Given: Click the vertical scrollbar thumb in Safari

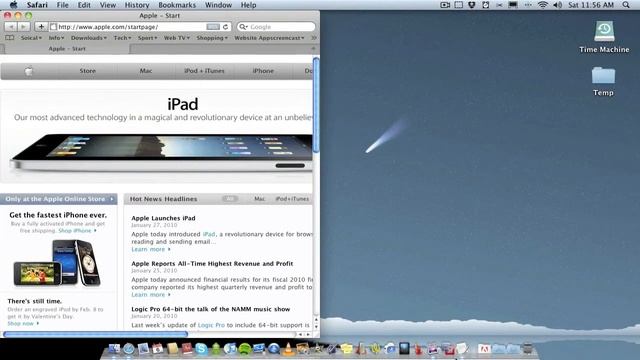Looking at the screenshot, I should (x=316, y=106).
